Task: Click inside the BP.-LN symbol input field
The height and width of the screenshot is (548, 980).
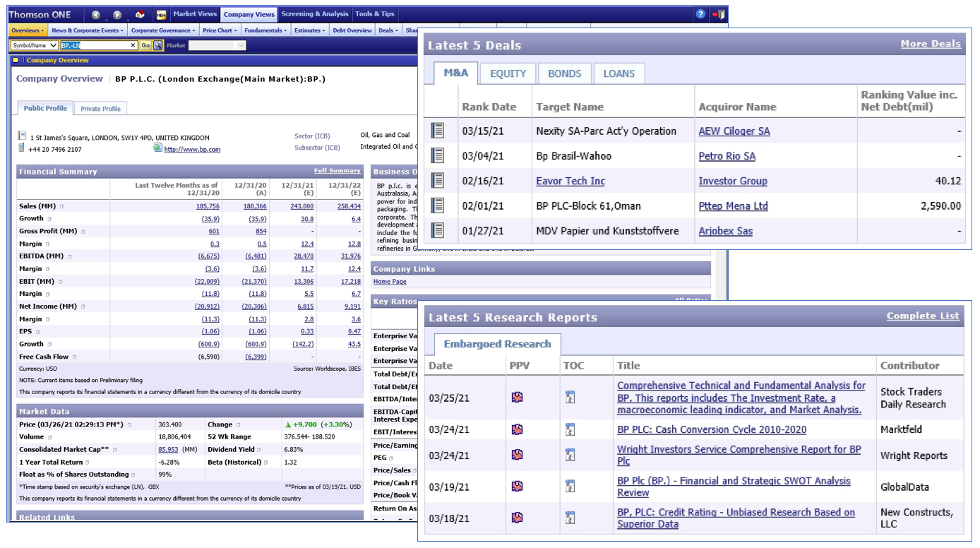Action: (95, 45)
